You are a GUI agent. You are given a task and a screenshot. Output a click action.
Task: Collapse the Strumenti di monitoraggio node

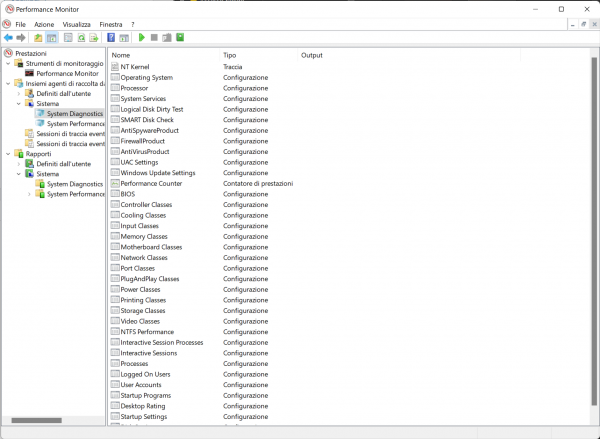pyautogui.click(x=8, y=63)
